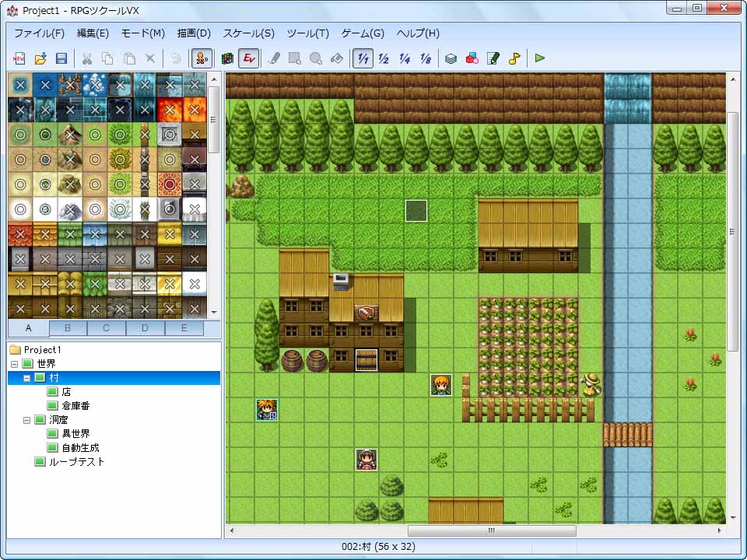747x560 pixels.
Task: Open the Script Editor icon
Action: [493, 58]
